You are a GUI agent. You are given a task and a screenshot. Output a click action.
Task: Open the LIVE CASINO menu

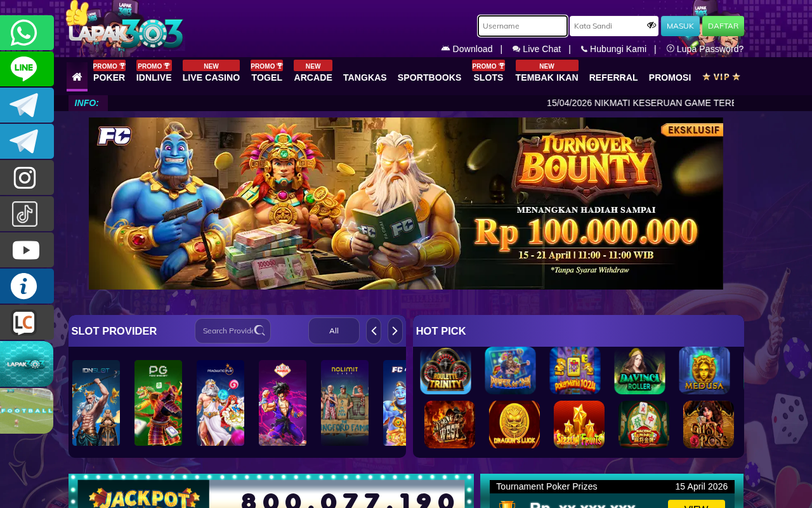(x=211, y=77)
